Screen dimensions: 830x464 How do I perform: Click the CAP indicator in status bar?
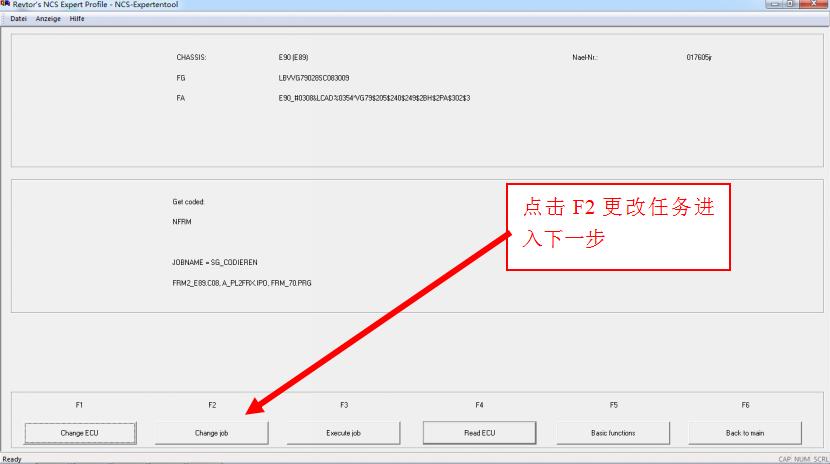785,459
